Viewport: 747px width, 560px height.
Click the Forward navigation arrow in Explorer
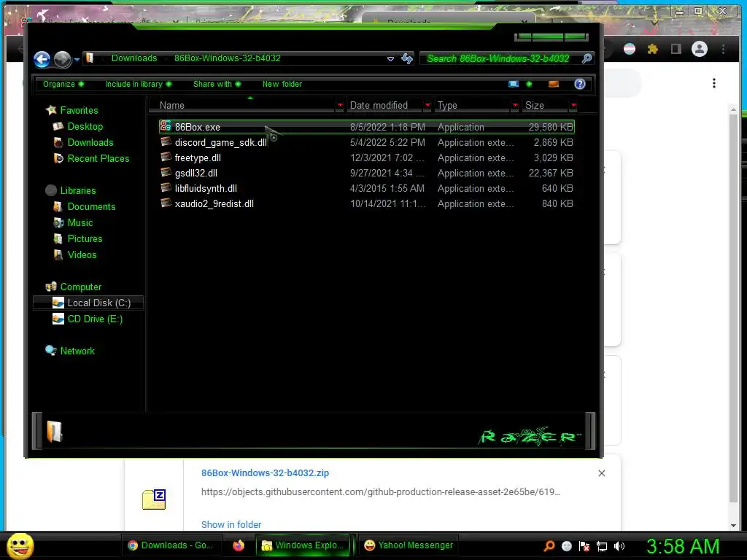[x=63, y=59]
